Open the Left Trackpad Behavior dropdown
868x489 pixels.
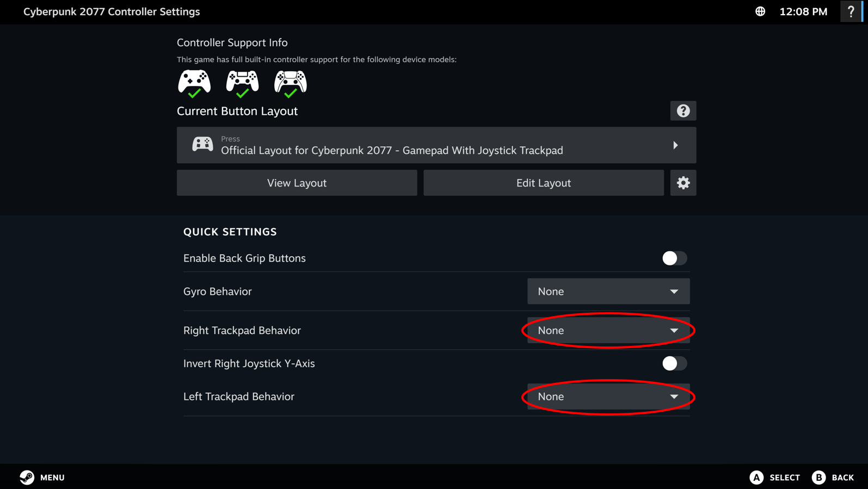[608, 397]
